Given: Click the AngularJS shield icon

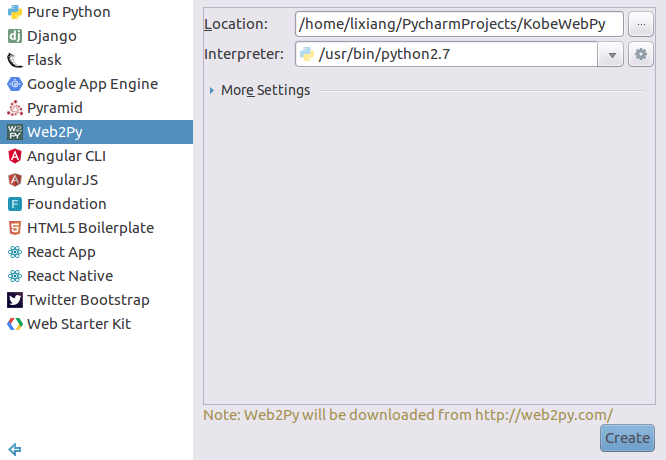Looking at the screenshot, I should pos(15,180).
